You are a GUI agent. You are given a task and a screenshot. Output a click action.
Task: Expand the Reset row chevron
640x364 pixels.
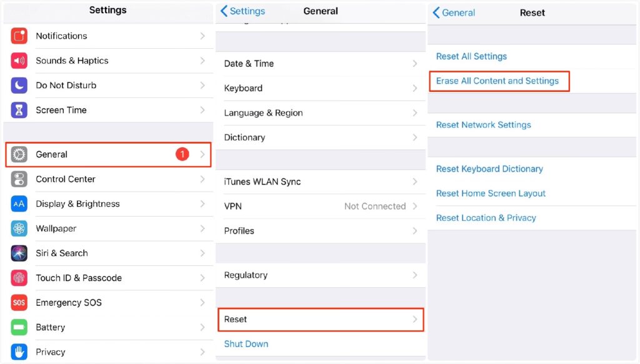pos(415,319)
